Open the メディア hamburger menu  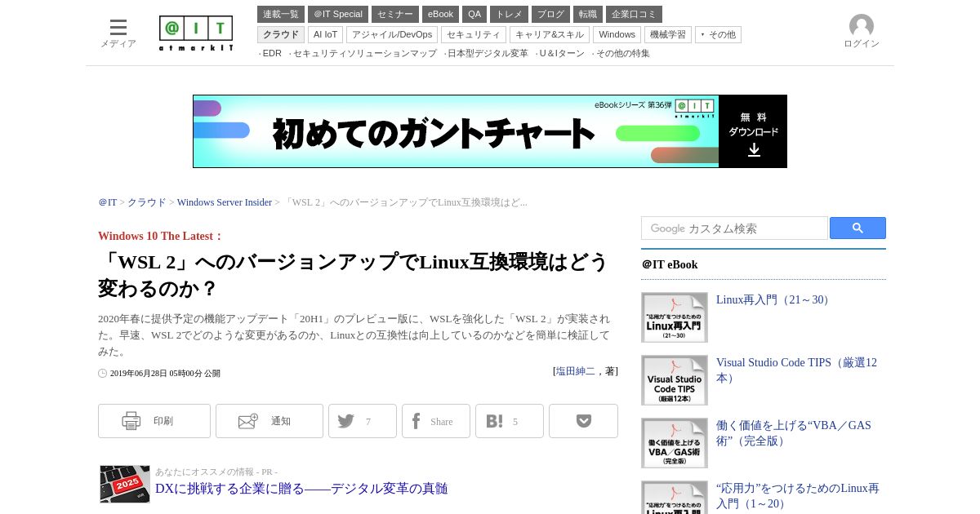click(118, 33)
